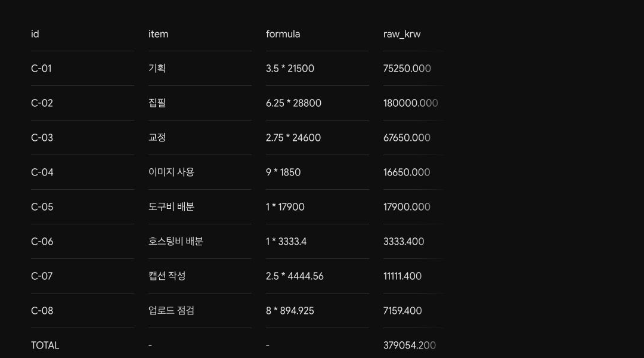The image size is (644, 358).
Task: Click the C-03 row id
Action: 42,138
